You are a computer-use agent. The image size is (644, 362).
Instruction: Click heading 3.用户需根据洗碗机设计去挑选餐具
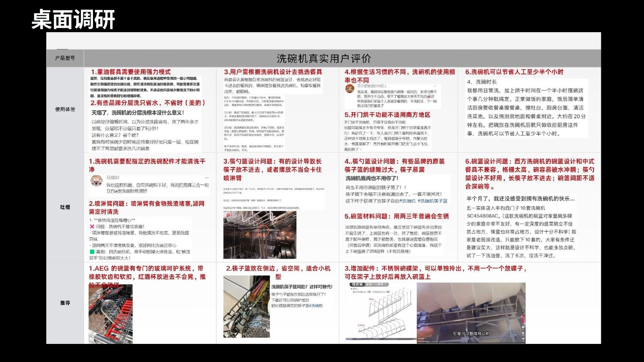273,72
